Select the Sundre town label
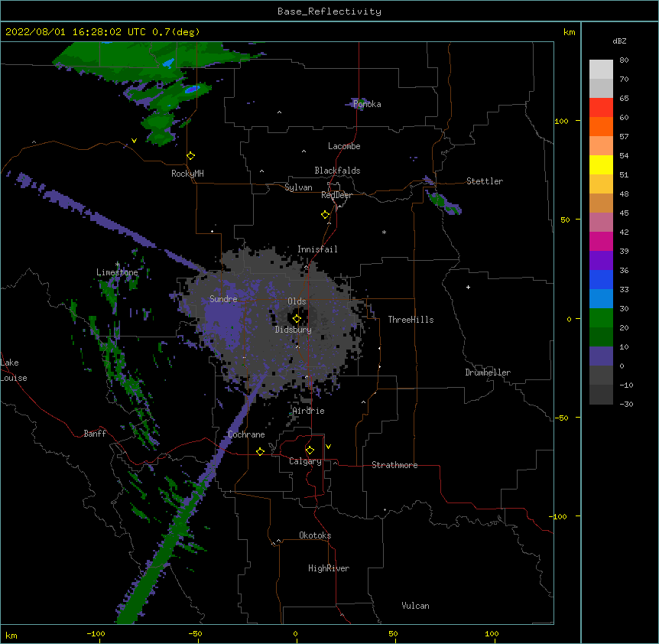Image resolution: width=659 pixels, height=644 pixels. pyautogui.click(x=223, y=299)
